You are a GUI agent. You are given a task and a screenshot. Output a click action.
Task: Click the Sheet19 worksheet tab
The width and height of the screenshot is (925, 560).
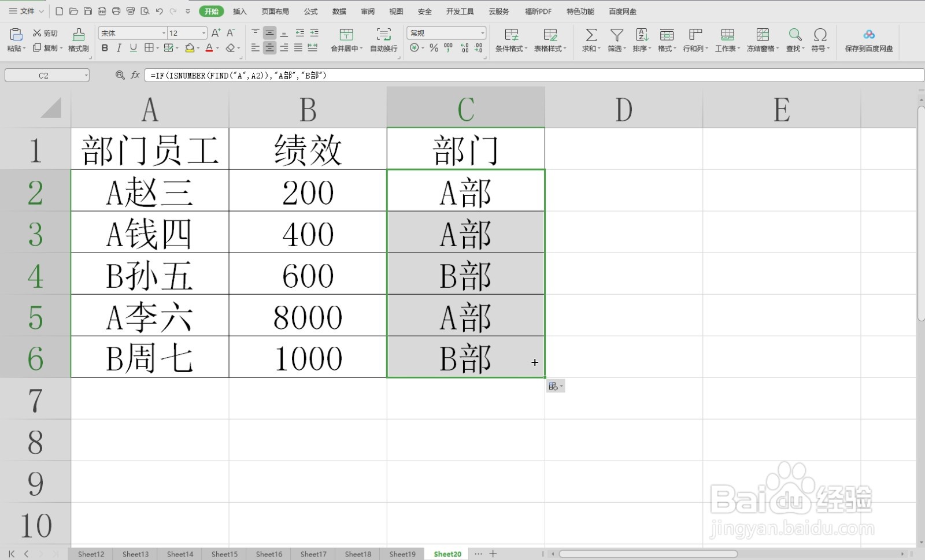tap(401, 553)
